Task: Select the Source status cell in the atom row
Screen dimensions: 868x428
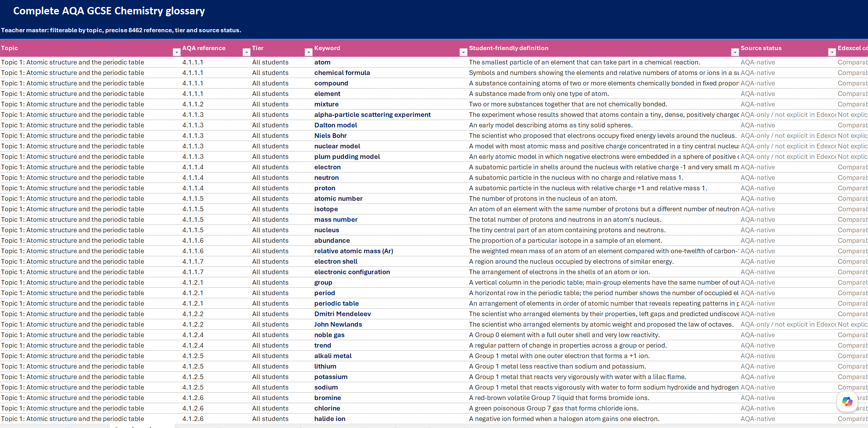Action: 788,62
